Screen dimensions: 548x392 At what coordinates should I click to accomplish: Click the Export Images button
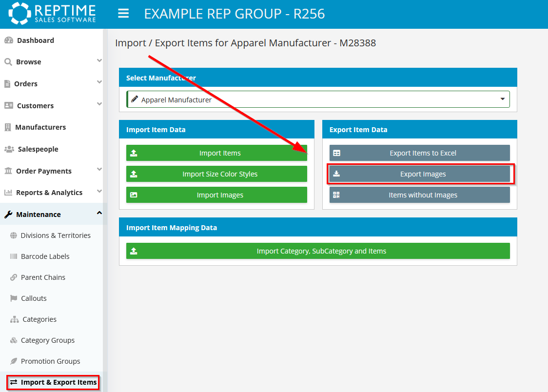click(x=420, y=174)
